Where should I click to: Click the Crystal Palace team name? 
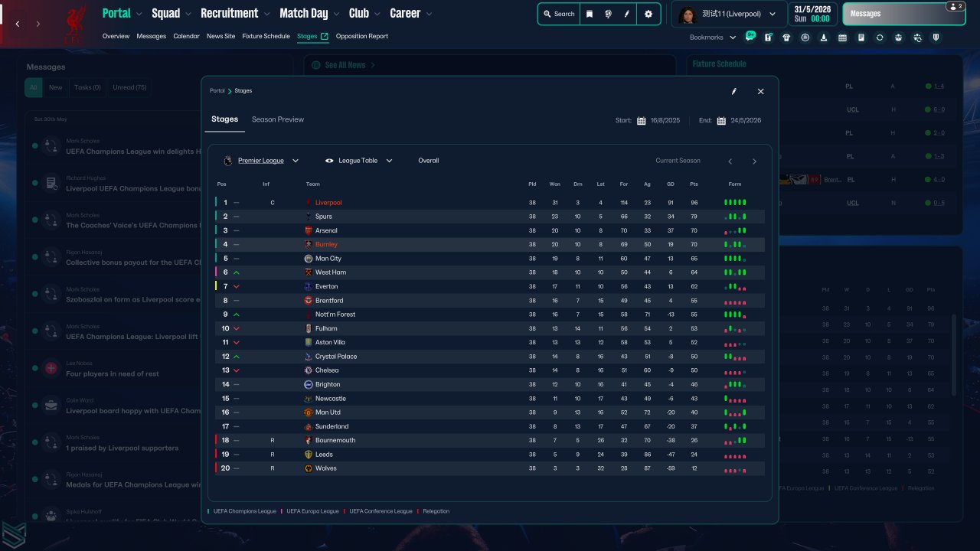pyautogui.click(x=336, y=357)
